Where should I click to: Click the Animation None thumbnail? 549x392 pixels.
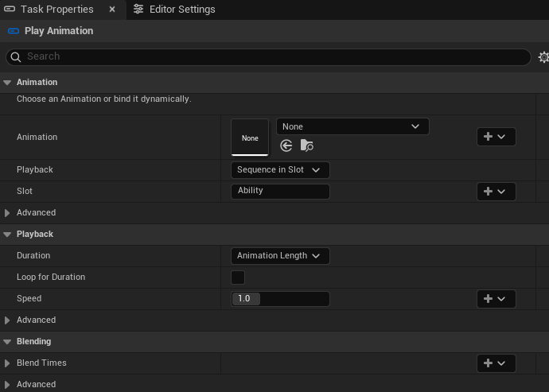pyautogui.click(x=250, y=138)
